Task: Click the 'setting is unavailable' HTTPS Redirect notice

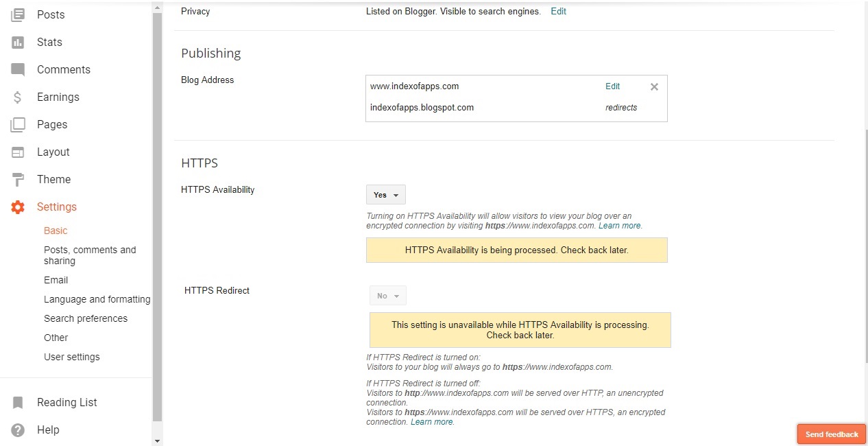Action: (520, 330)
